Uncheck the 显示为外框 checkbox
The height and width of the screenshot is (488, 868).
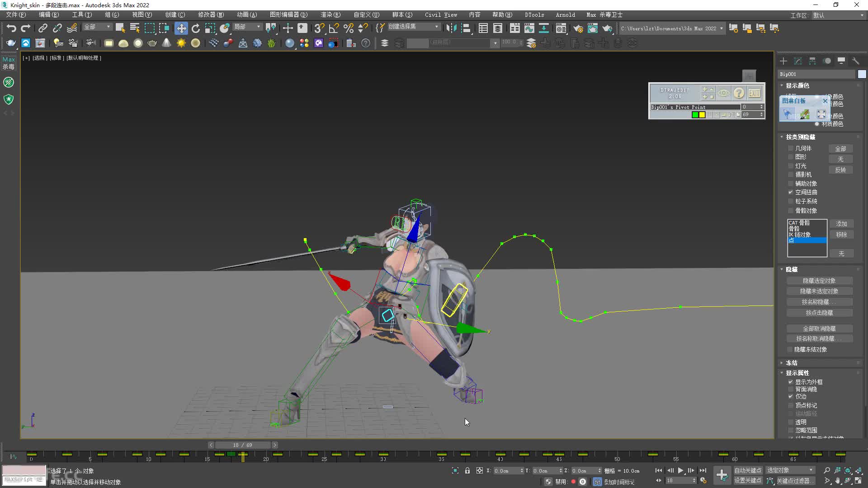pyautogui.click(x=791, y=382)
